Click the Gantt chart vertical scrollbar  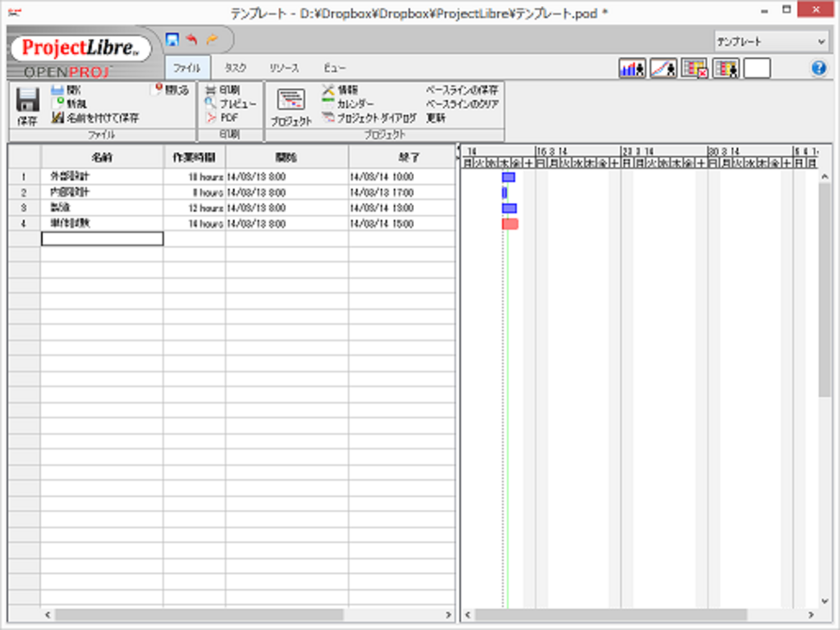(824, 289)
